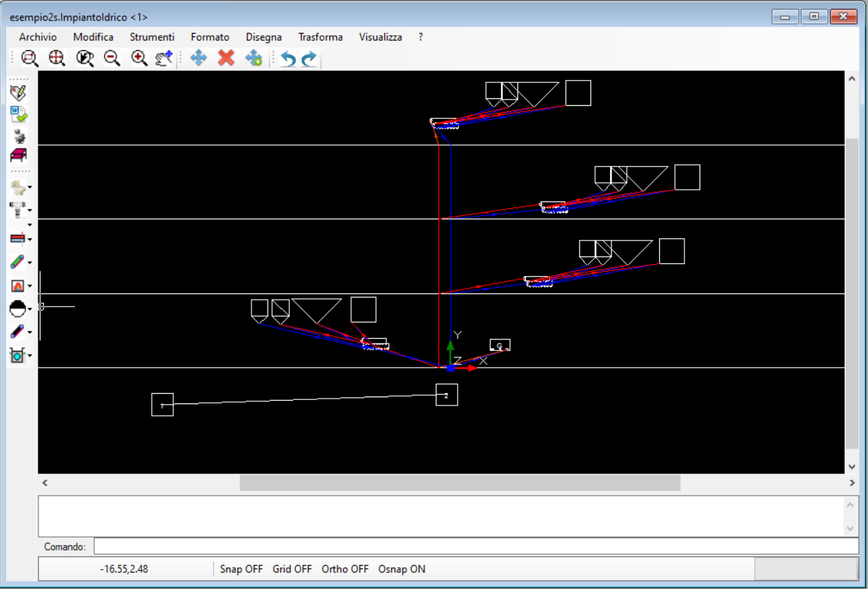Image resolution: width=868 pixels, height=589 pixels.
Task: Open the pencil checklist icon in left sidebar
Action: (x=19, y=93)
